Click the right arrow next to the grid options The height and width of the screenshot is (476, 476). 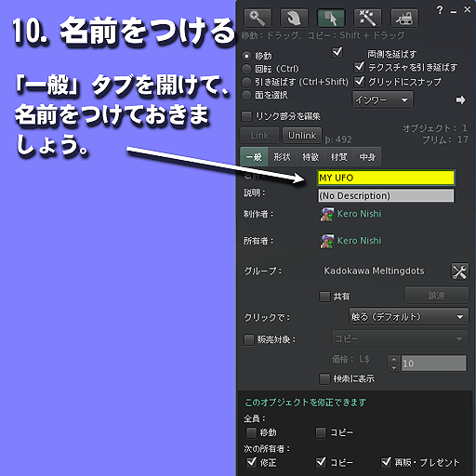(x=460, y=99)
